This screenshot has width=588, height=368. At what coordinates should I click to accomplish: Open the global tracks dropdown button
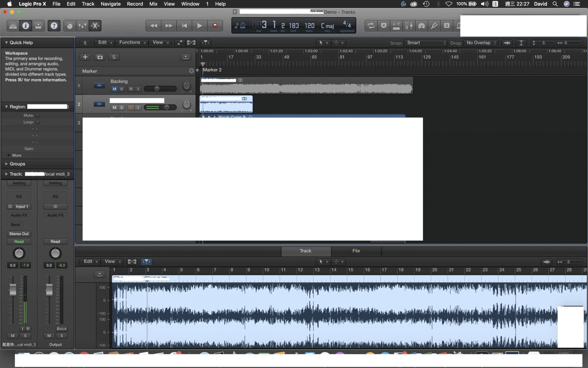pos(186,57)
